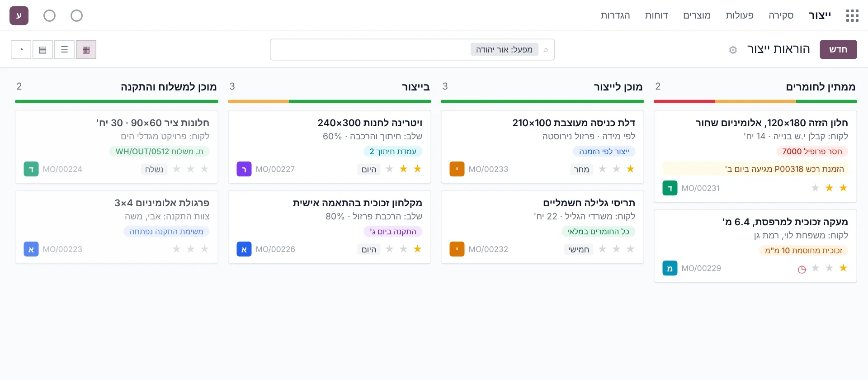Click the מחר deadline badge on MO/00233
This screenshot has height=380, width=868.
[581, 170]
